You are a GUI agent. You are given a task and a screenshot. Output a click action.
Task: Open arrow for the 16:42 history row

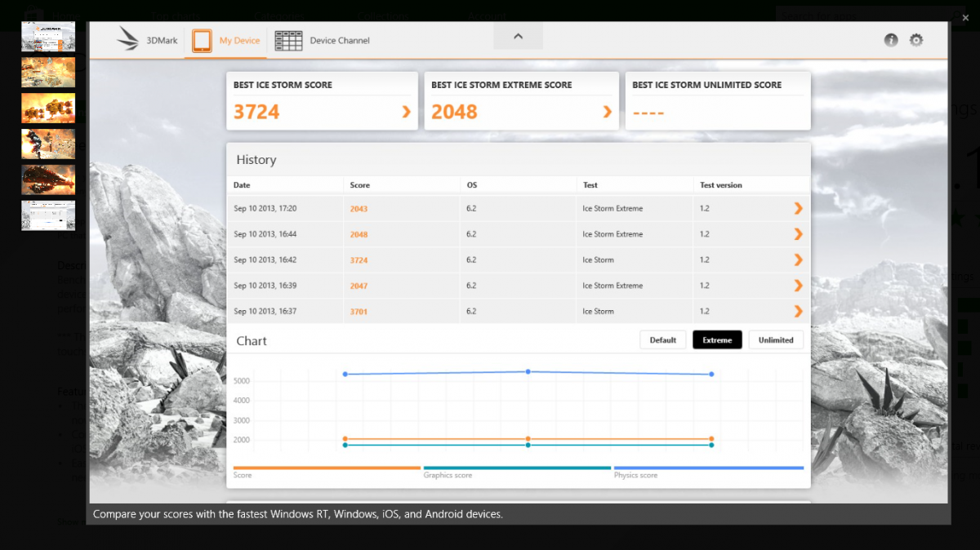(x=798, y=259)
